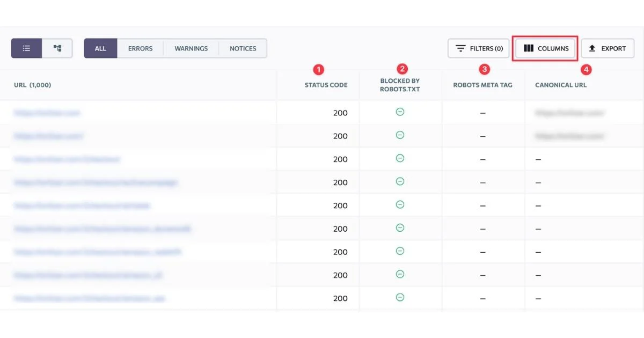644x338 pixels.
Task: Click the green minus icon in the bottom row
Action: [400, 298]
